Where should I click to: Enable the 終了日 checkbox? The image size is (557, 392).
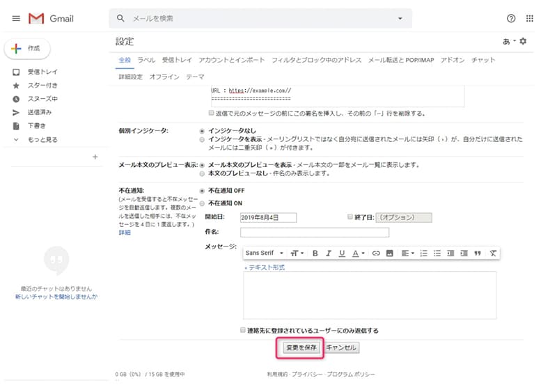tap(350, 217)
